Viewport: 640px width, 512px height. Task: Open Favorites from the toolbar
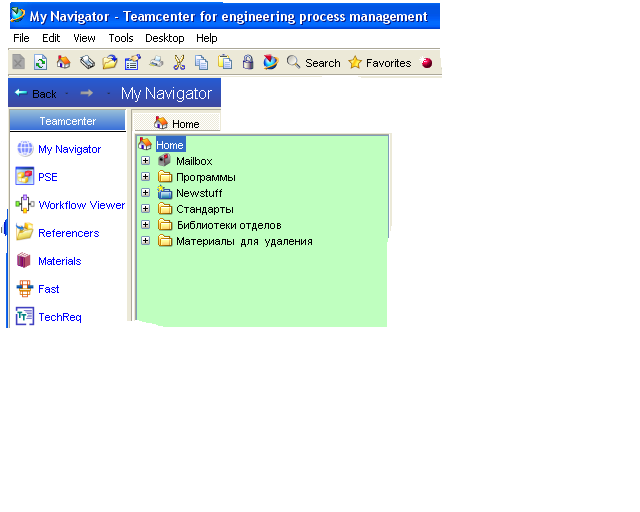pos(380,63)
